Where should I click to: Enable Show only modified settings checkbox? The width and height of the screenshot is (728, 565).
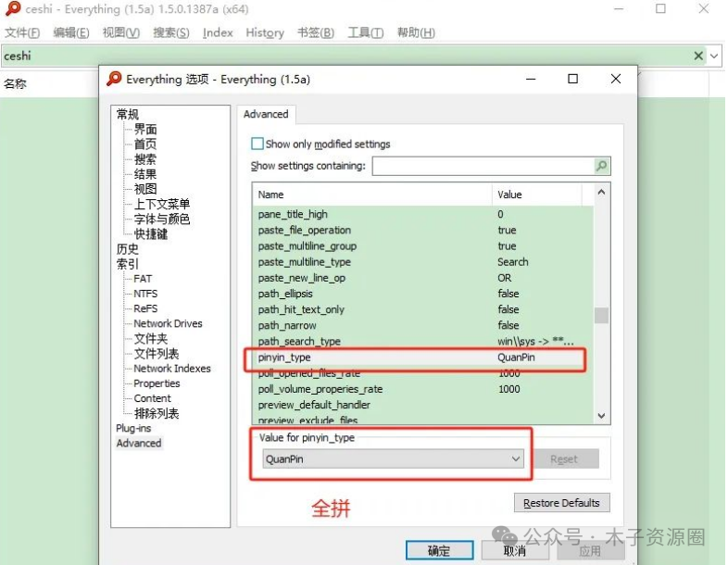click(257, 144)
